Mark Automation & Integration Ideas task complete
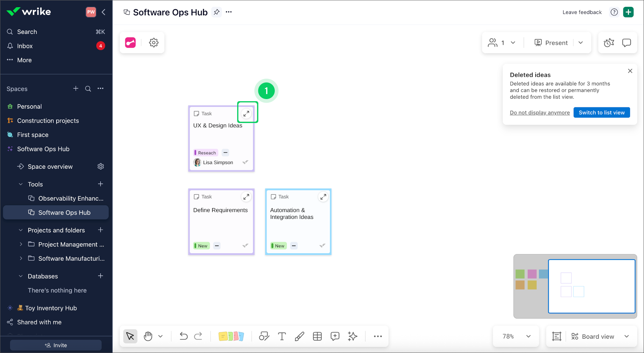The height and width of the screenshot is (353, 644). [x=322, y=246]
